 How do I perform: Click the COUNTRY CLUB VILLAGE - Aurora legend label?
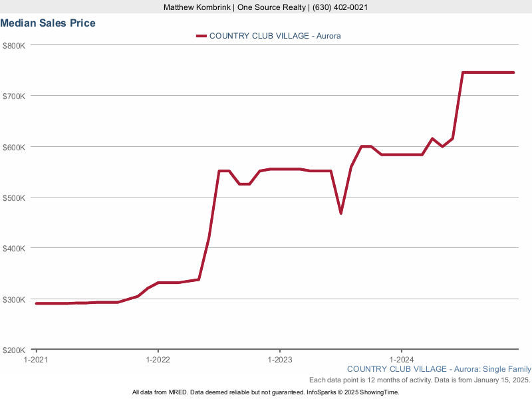pyautogui.click(x=275, y=36)
